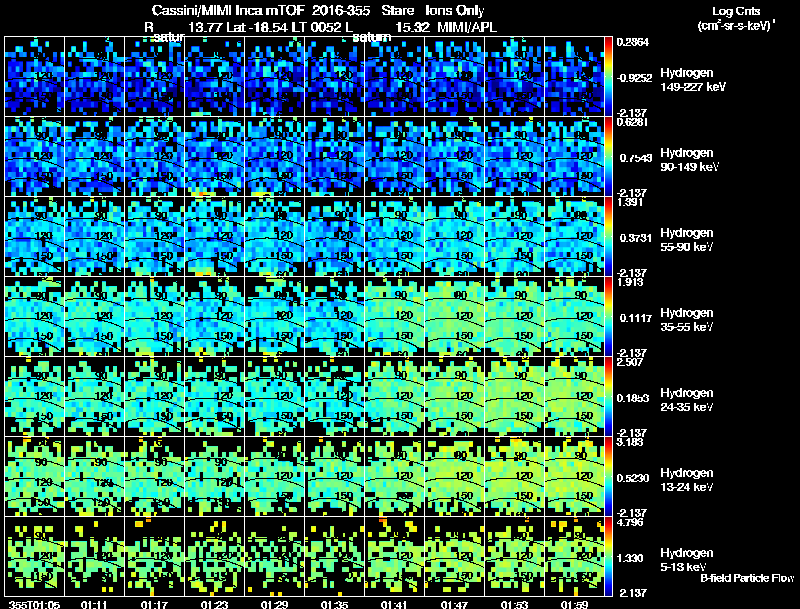Click the '1.391' color scale value
Image resolution: width=800 pixels, height=609 pixels.
click(630, 202)
